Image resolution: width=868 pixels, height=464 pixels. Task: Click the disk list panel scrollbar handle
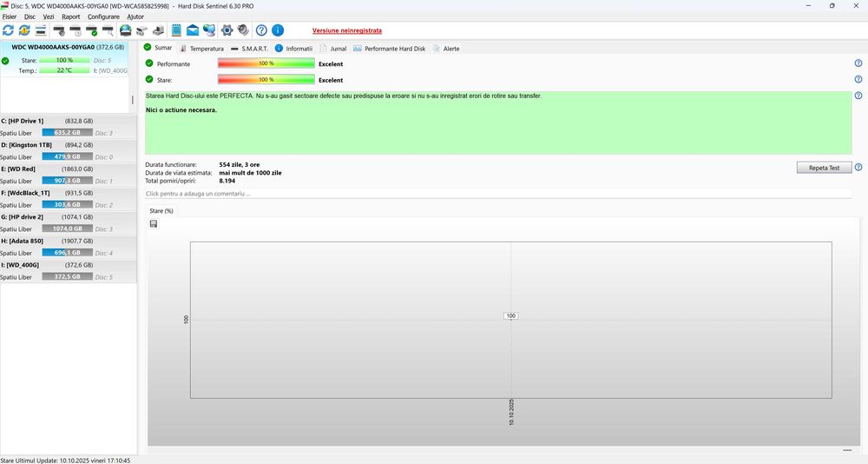click(x=132, y=100)
